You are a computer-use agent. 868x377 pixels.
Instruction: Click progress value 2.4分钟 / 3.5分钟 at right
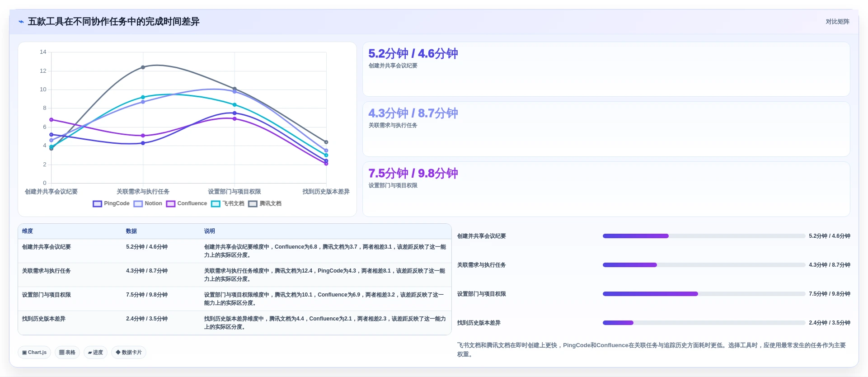tap(830, 323)
